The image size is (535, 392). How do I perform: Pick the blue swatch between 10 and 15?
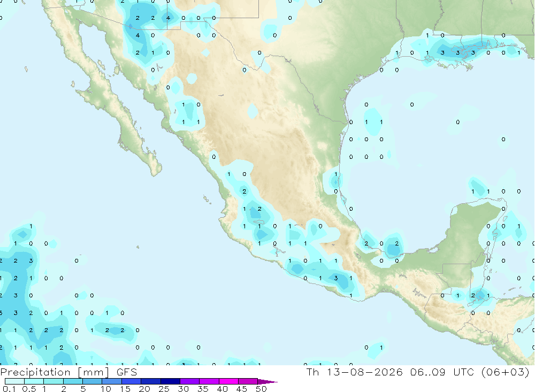(112, 381)
